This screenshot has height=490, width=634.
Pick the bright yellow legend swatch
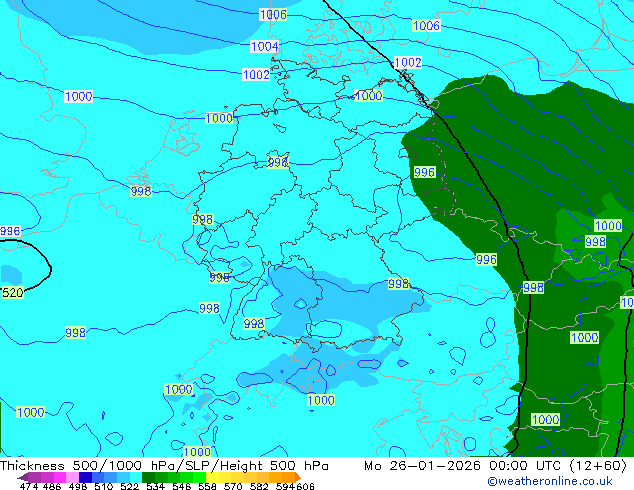212,477
